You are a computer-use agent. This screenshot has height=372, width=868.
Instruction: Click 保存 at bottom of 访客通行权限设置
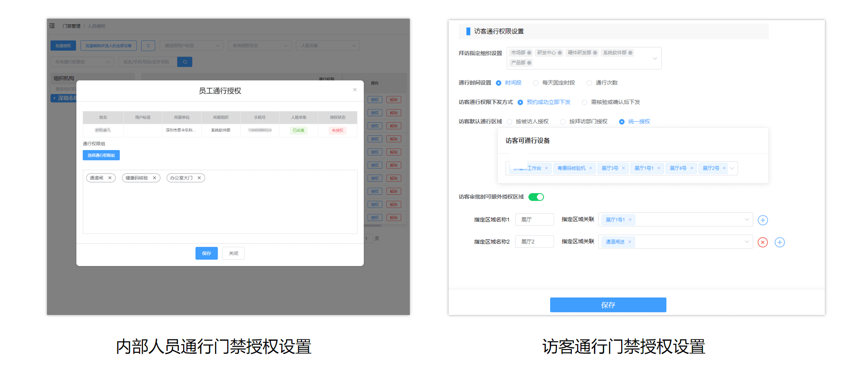608,305
